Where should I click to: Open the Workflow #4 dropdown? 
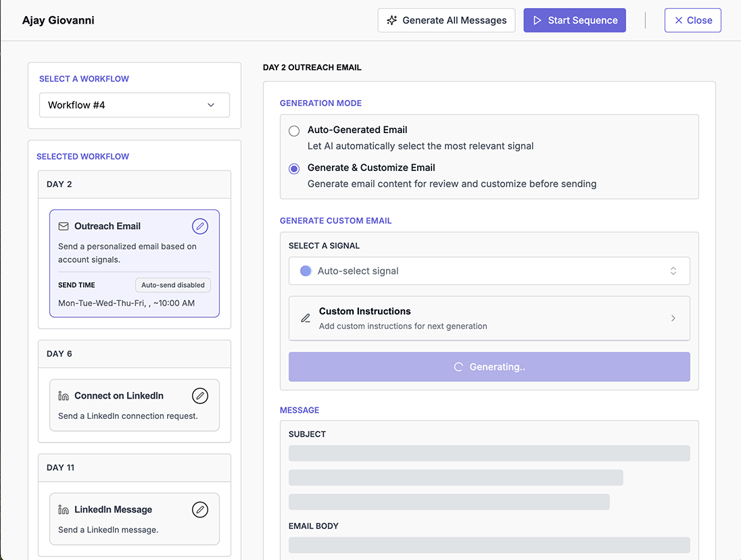(134, 105)
